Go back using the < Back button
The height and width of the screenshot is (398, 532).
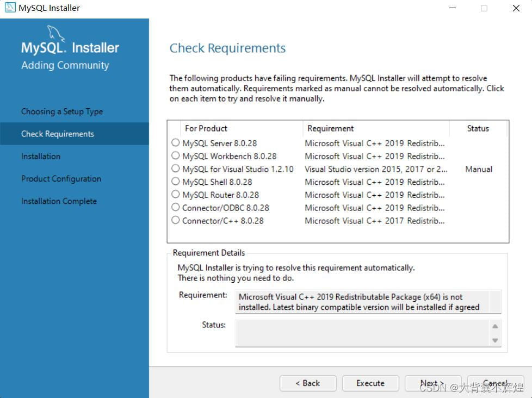(x=308, y=383)
